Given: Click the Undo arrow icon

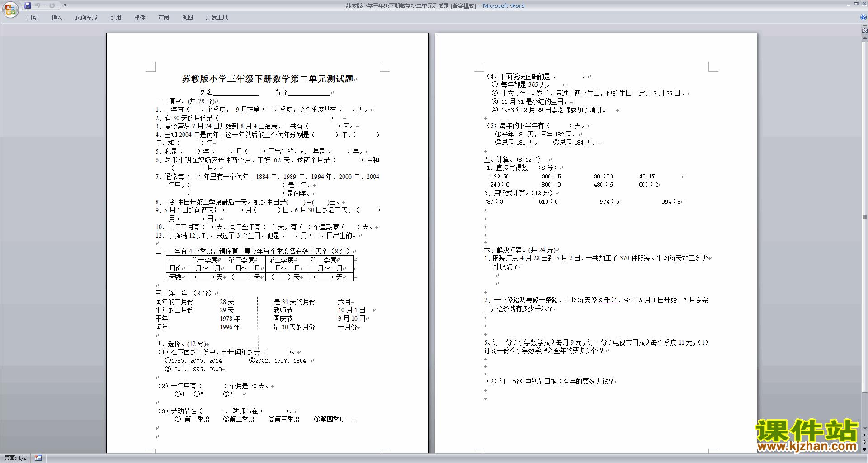Looking at the screenshot, I should 38,5.
